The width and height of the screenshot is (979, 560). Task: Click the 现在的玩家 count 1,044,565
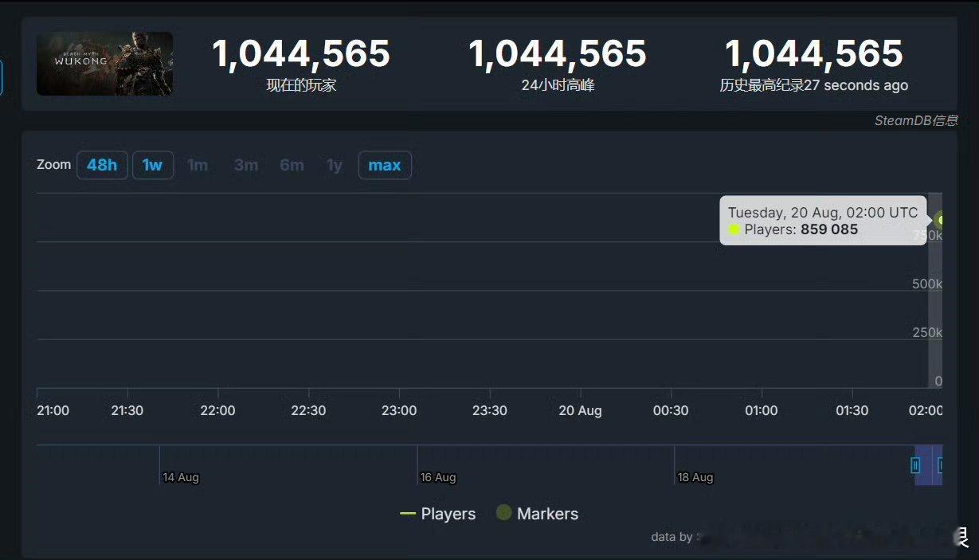[301, 54]
